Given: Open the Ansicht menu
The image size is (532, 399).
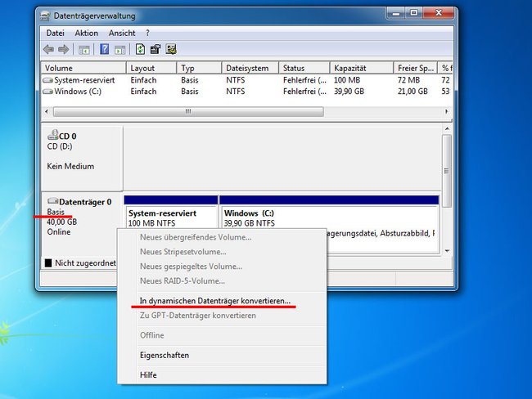Looking at the screenshot, I should coord(122,34).
